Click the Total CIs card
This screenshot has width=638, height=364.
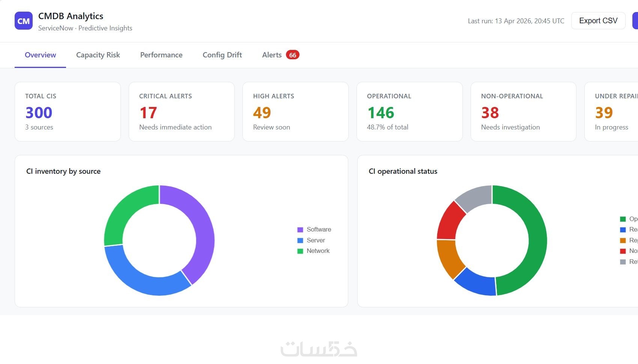coord(68,111)
